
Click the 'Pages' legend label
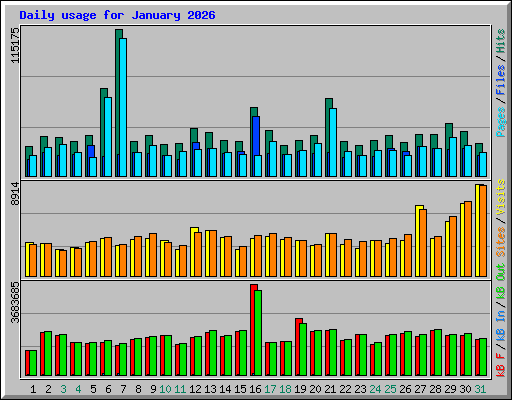click(x=501, y=122)
